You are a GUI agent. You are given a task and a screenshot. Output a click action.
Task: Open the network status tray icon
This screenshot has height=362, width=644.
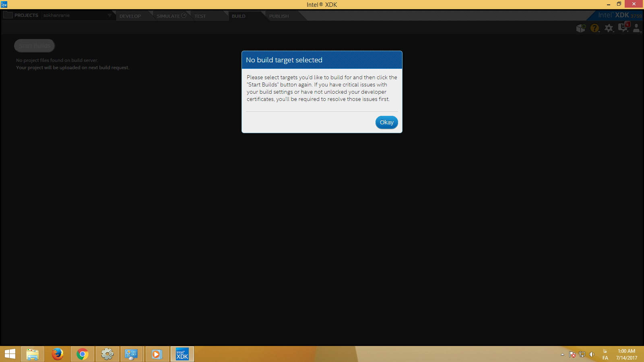pyautogui.click(x=582, y=354)
